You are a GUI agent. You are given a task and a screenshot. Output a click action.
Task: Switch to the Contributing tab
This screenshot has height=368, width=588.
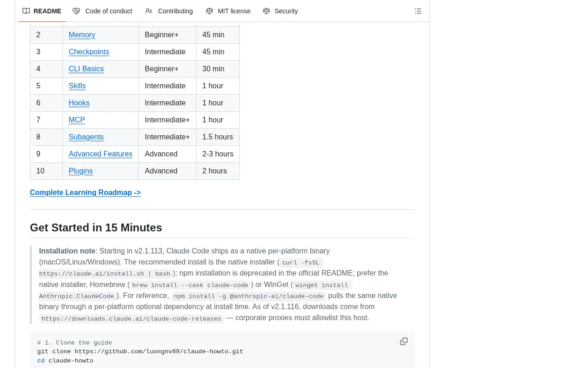pos(169,11)
